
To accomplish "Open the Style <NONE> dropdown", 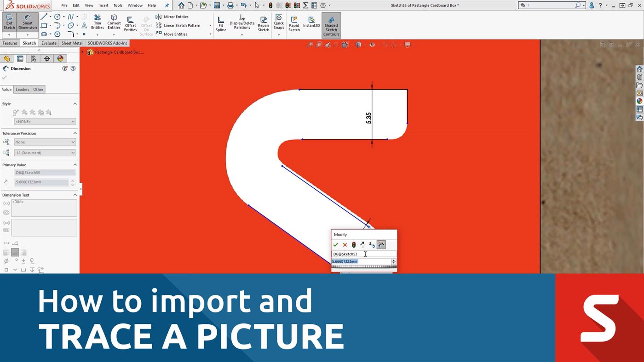I will click(x=44, y=121).
